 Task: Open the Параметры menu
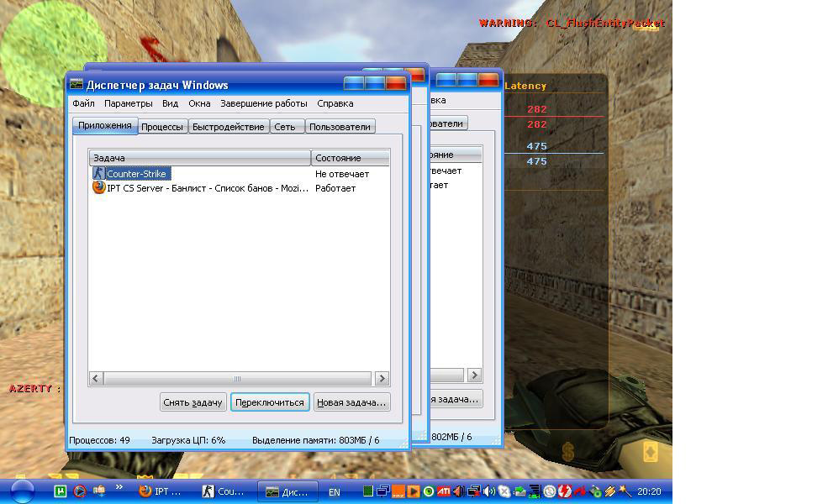tap(129, 103)
